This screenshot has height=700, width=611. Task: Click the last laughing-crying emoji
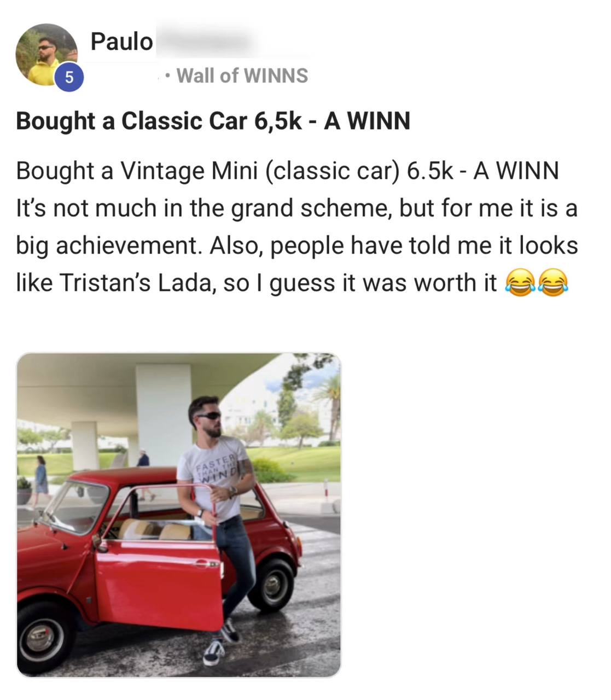[553, 283]
